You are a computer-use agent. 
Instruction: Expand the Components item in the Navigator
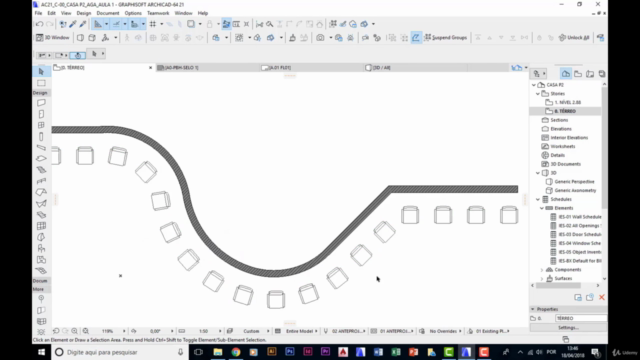tap(542, 270)
